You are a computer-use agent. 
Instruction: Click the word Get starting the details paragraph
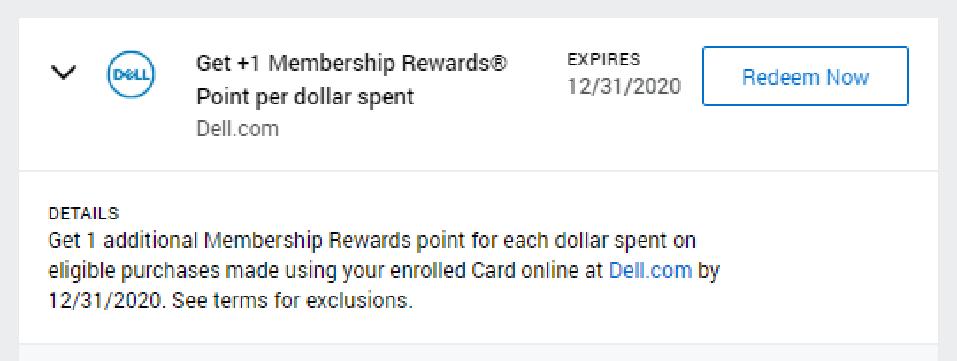pos(64,241)
